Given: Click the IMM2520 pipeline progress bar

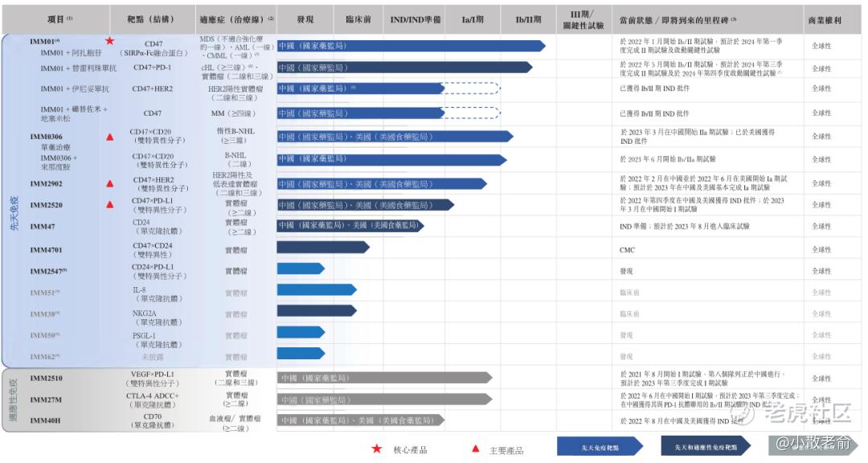Looking at the screenshot, I should coord(366,205).
